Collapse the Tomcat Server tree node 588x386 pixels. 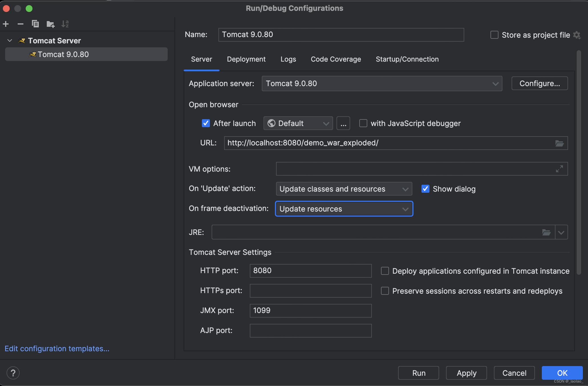click(x=10, y=40)
